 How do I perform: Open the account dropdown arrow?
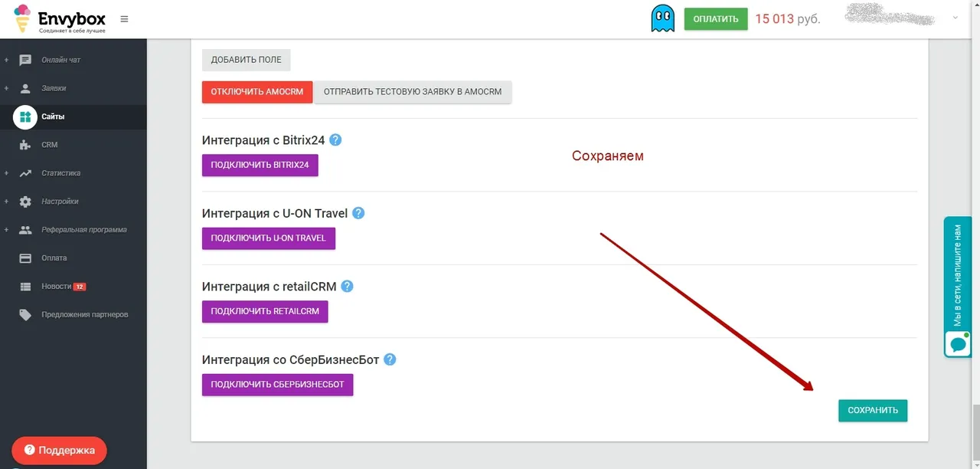point(955,18)
